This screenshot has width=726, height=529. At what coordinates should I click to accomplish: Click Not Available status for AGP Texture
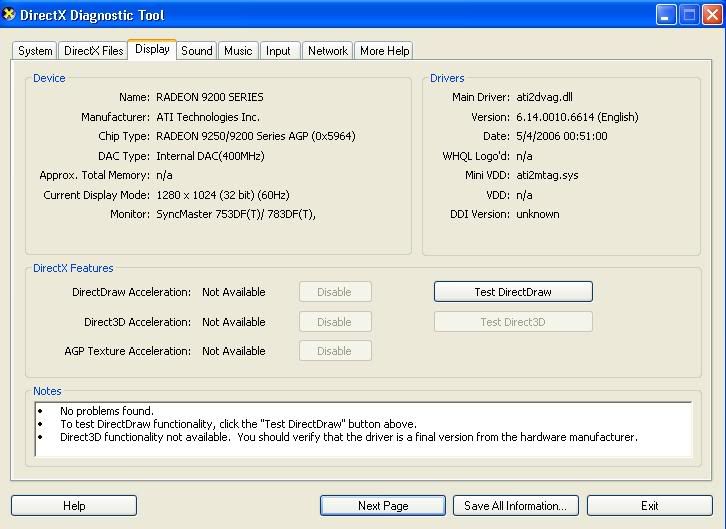tap(234, 351)
